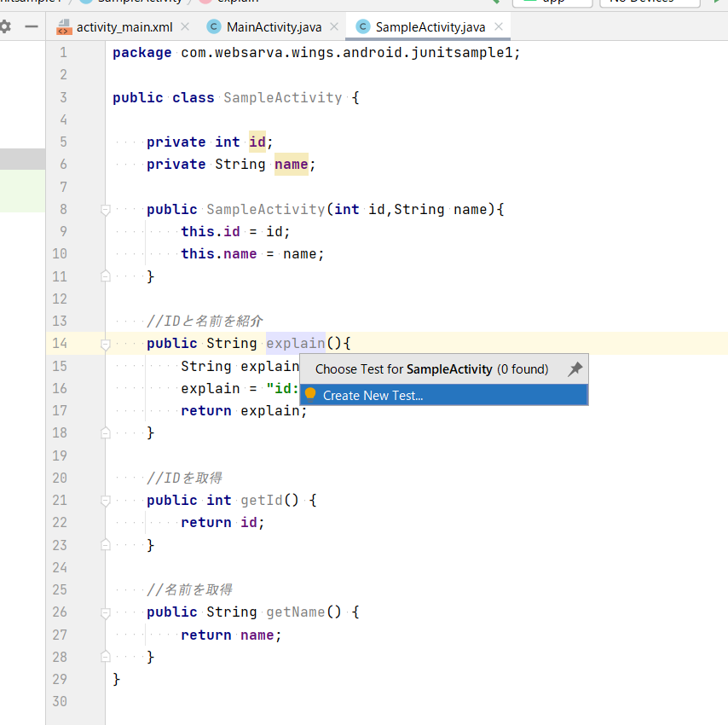The width and height of the screenshot is (728, 725).
Task: Click the Android icon on activity_main.xml tab
Action: tap(63, 26)
